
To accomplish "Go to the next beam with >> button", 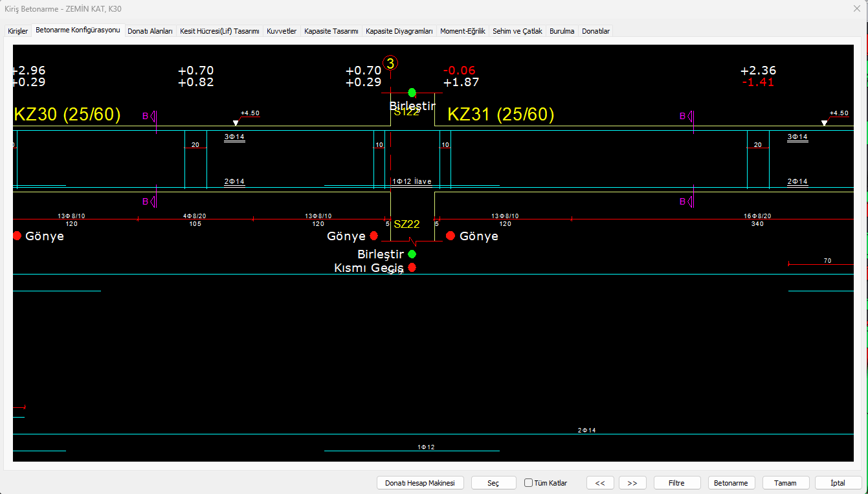I will pyautogui.click(x=632, y=483).
